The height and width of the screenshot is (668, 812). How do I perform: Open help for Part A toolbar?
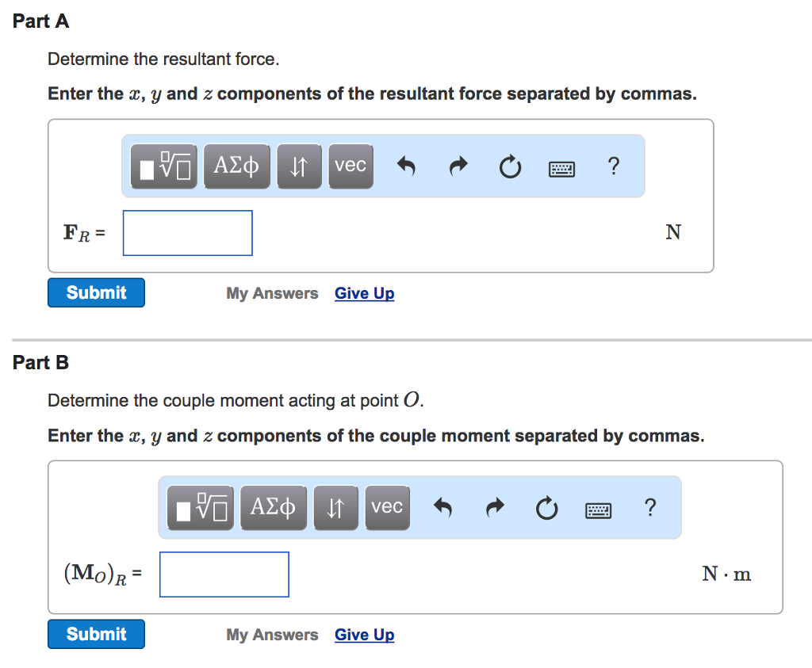click(614, 166)
